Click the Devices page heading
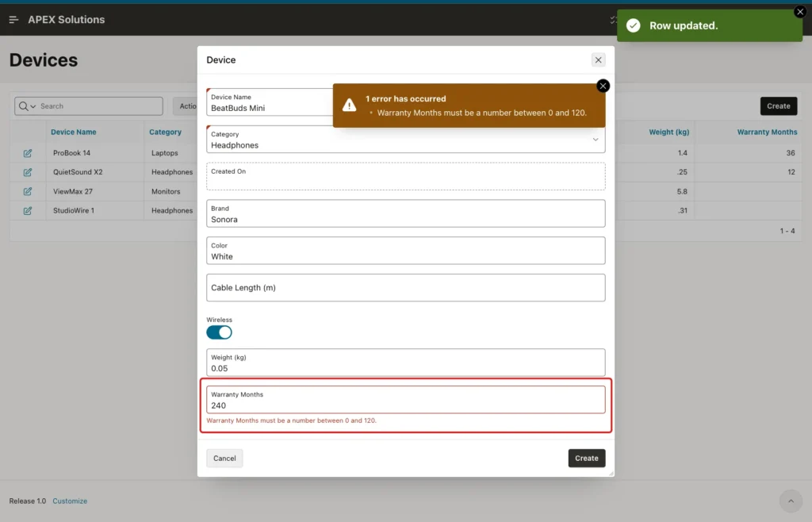The width and height of the screenshot is (812, 522). click(44, 60)
